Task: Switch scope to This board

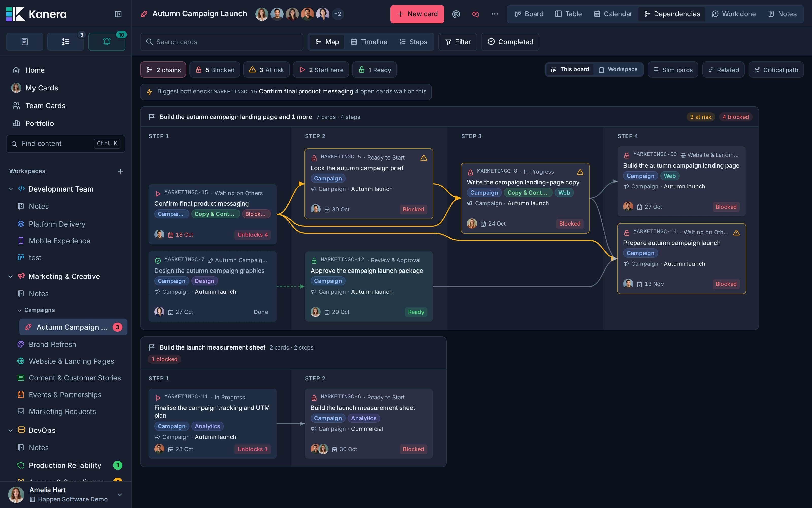Action: 570,70
